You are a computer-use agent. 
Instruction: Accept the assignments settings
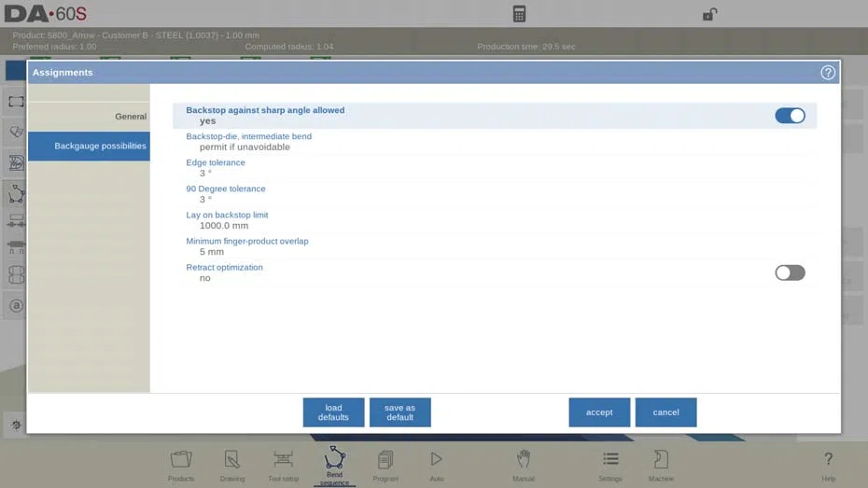(599, 412)
